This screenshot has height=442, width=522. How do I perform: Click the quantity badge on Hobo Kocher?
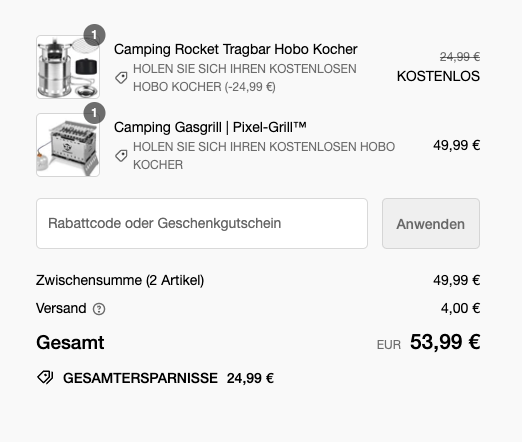point(94,35)
